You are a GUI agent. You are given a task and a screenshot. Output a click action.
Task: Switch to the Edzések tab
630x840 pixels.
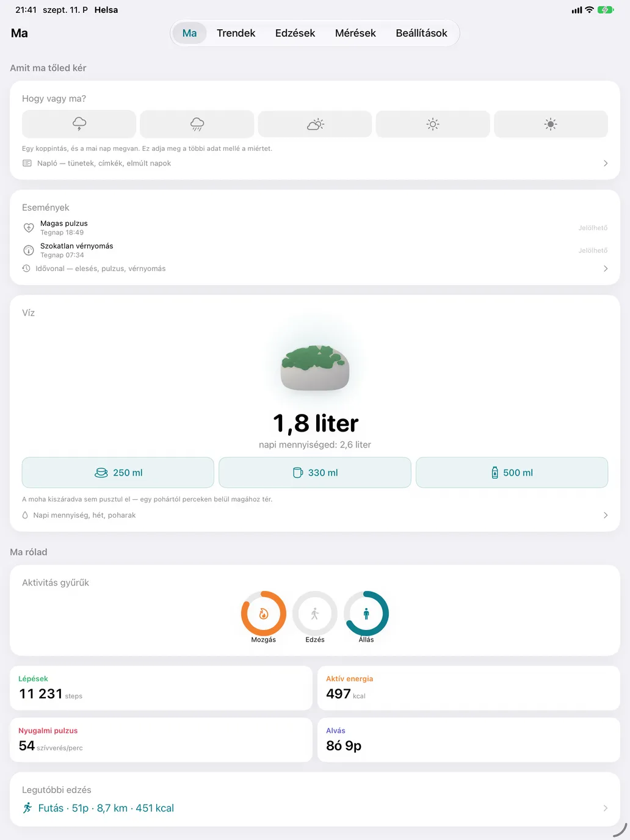[x=295, y=33]
